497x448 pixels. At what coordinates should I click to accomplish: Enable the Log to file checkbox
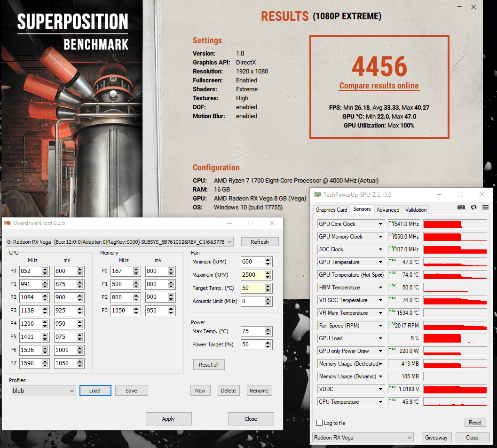(x=320, y=423)
